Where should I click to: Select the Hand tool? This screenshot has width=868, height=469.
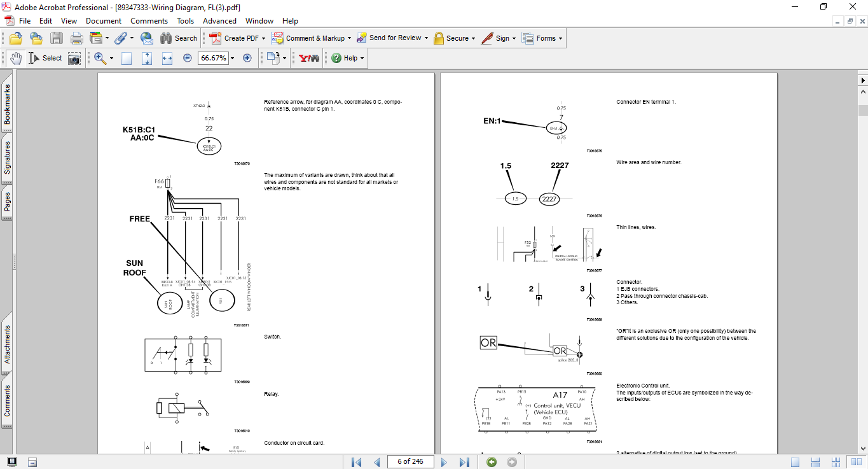click(15, 58)
